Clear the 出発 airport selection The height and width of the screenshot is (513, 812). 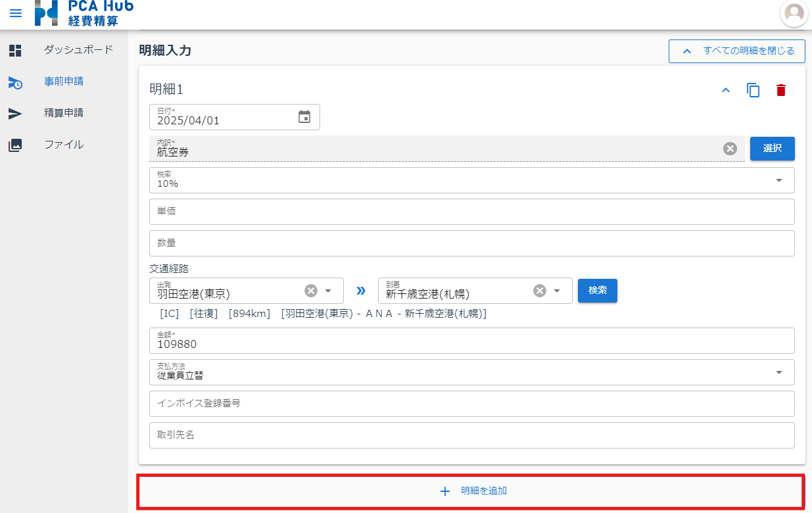pos(311,291)
